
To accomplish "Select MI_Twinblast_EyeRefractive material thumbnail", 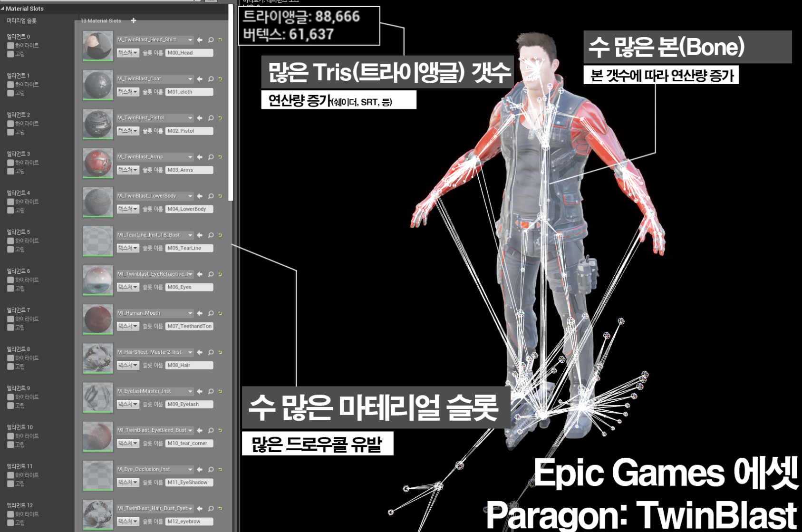I will (98, 281).
